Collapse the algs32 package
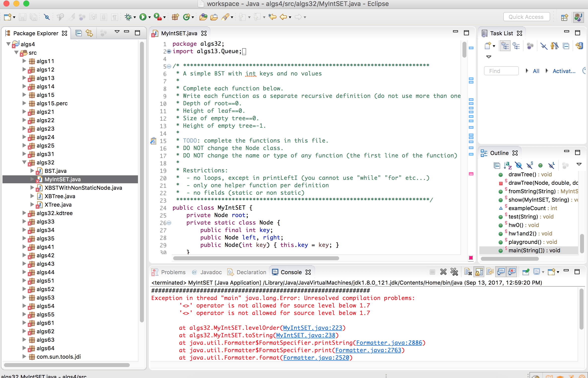The image size is (588, 378). coord(24,162)
